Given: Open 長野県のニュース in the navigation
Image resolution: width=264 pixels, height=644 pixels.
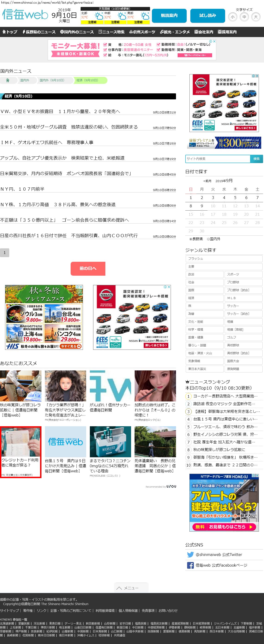Looking at the screenshot, I should [x=39, y=32].
